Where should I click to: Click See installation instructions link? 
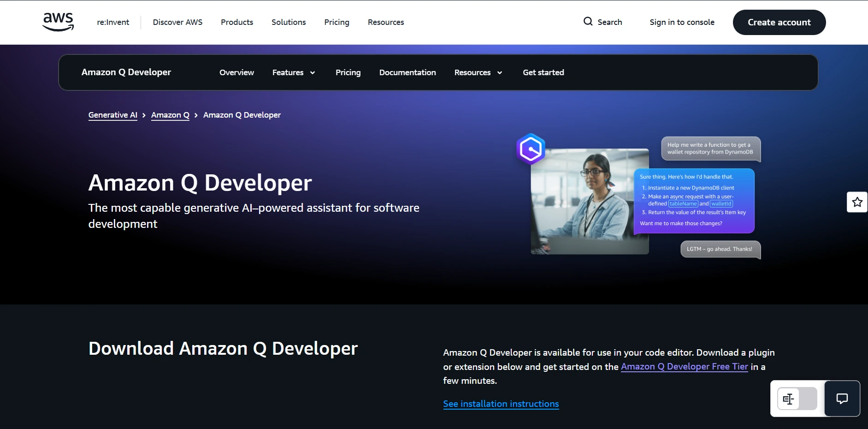(501, 404)
